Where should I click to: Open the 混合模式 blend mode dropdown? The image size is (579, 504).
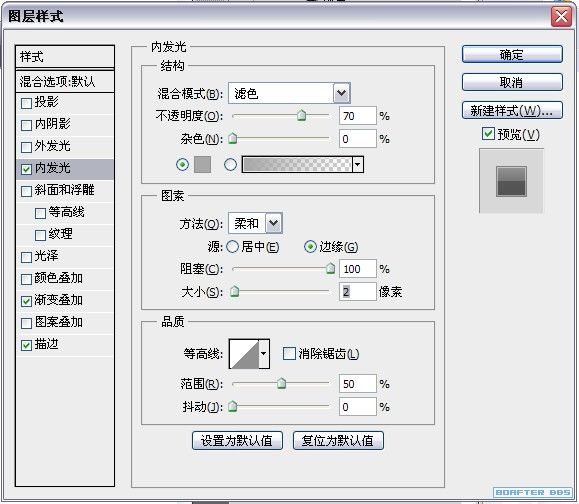tap(342, 93)
